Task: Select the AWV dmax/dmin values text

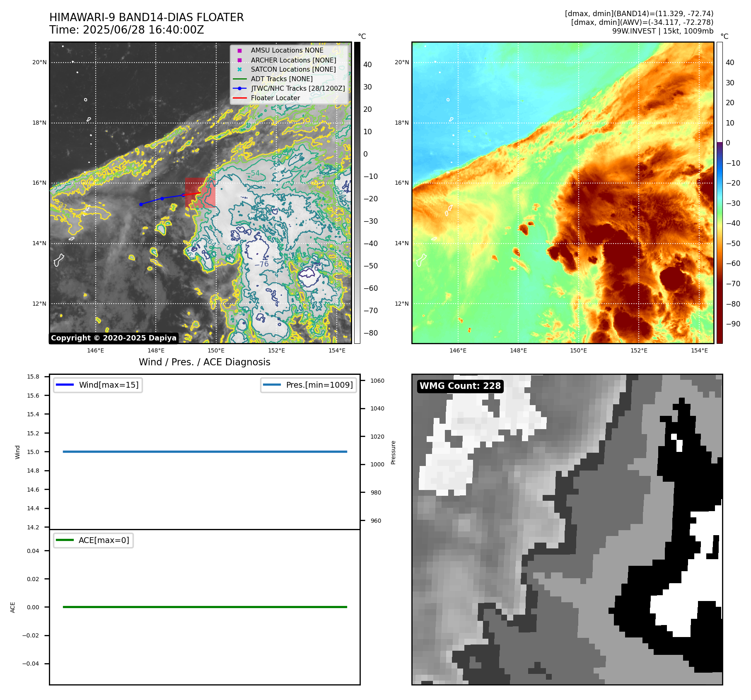Action: [x=642, y=22]
